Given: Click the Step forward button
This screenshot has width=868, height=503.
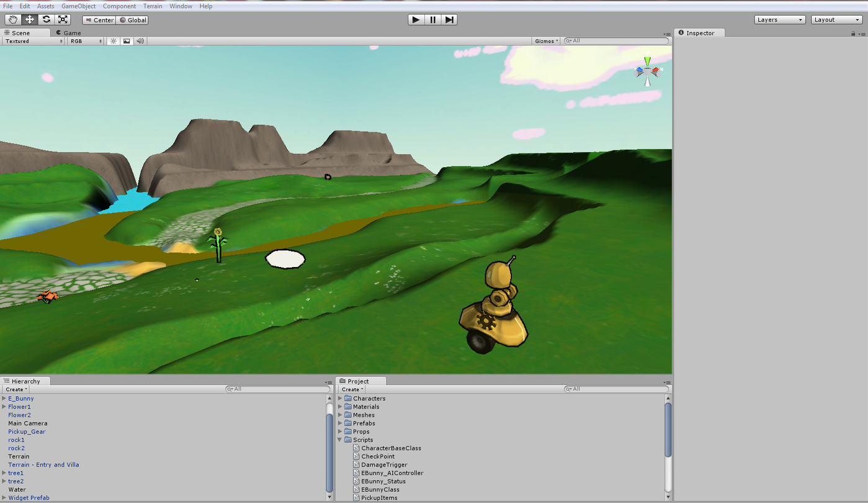Looking at the screenshot, I should 449,20.
